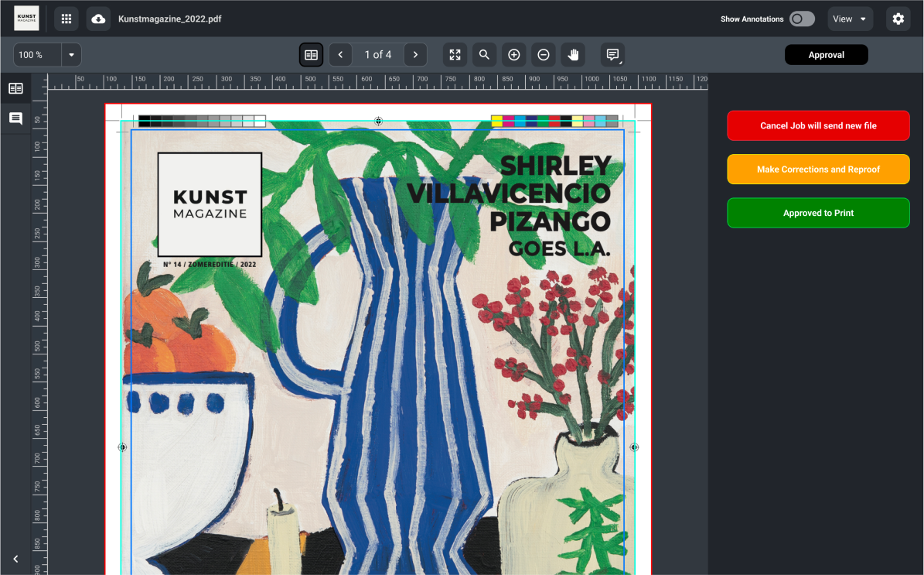
Task: Click the Show Annotations label
Action: [752, 19]
